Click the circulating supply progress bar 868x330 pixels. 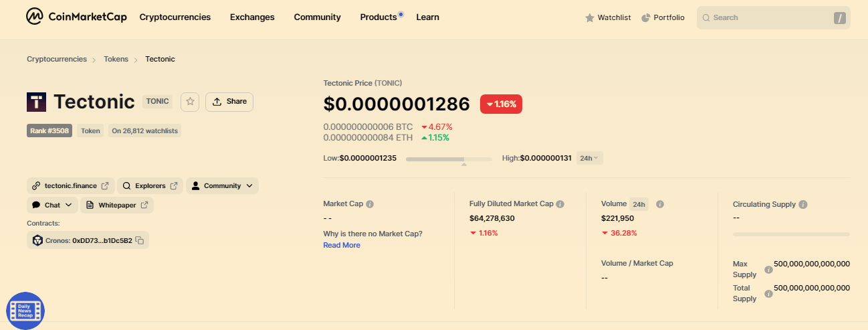pos(791,234)
